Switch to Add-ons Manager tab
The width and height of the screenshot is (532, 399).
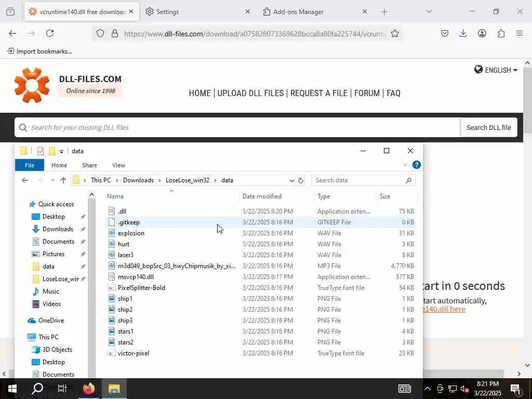315,12
